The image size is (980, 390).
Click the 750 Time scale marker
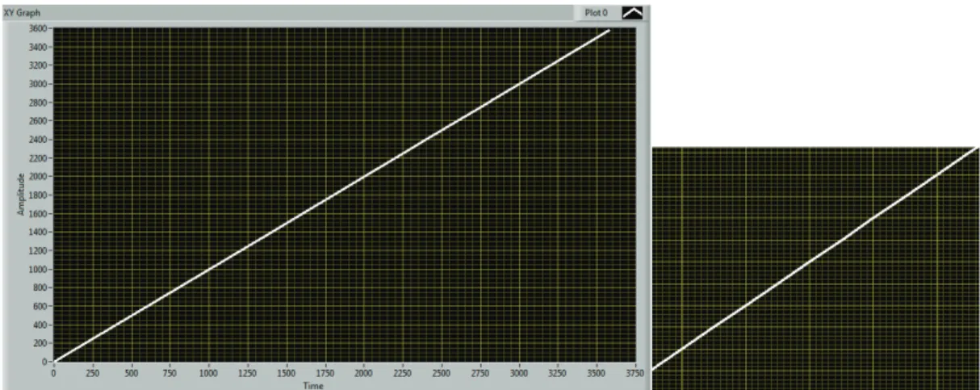coord(170,375)
